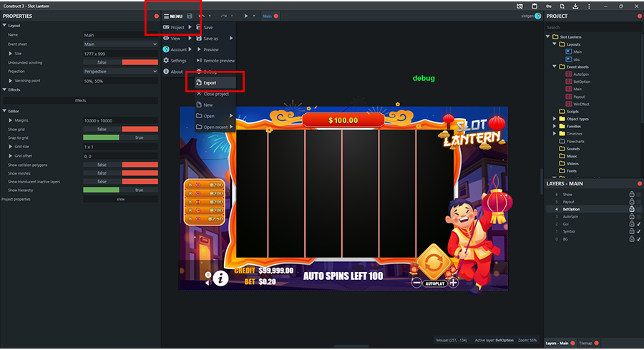
Task: Click the title bar window/app icon
Action: point(535,6)
